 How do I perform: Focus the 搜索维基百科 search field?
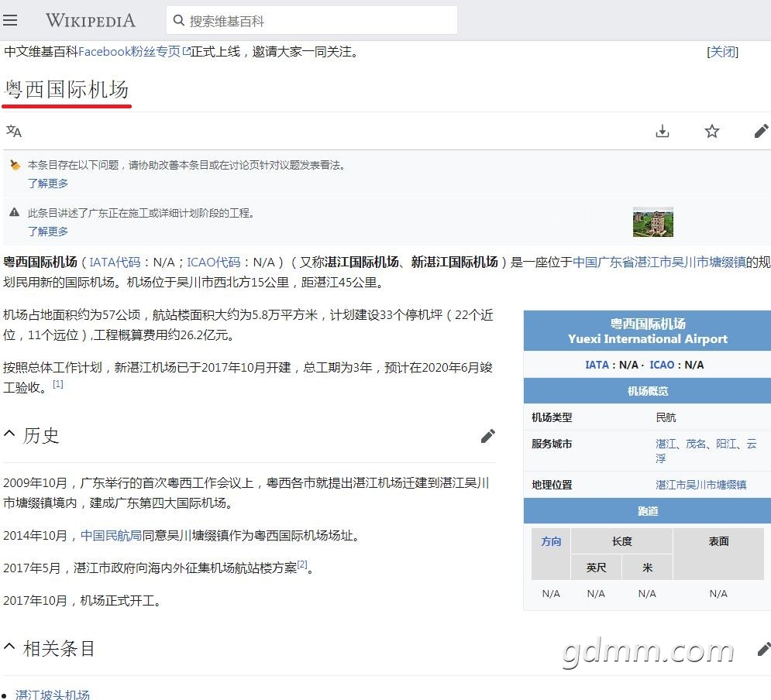pos(311,21)
